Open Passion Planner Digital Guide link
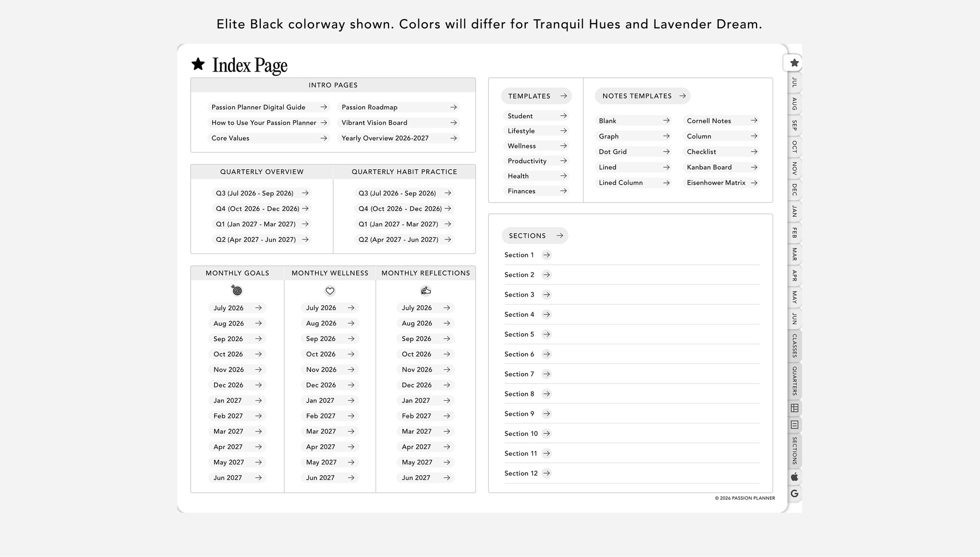 [x=268, y=107]
